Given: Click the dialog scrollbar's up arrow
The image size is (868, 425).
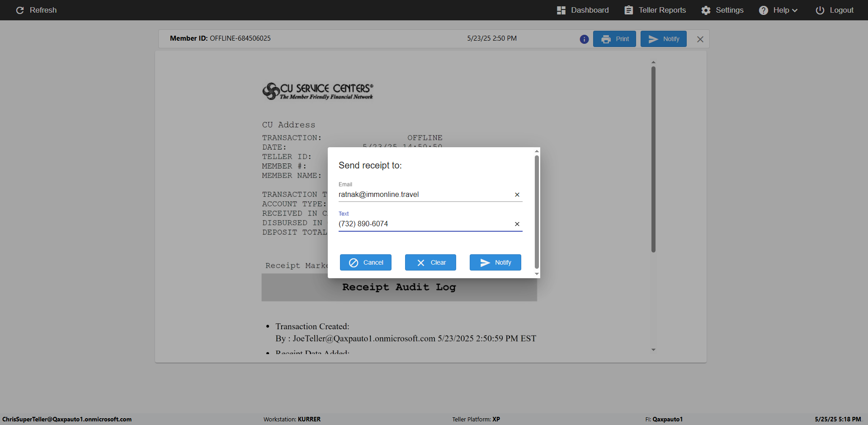Looking at the screenshot, I should coord(537,151).
